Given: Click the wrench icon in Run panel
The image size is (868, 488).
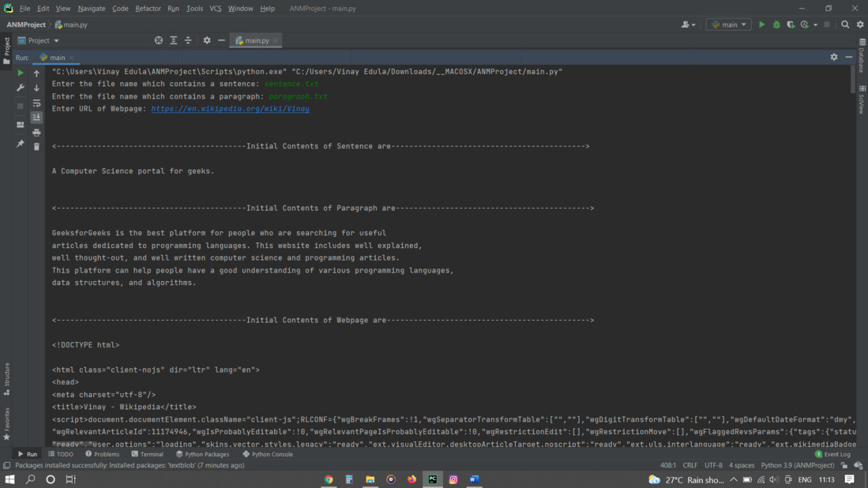Looking at the screenshot, I should click(x=21, y=88).
